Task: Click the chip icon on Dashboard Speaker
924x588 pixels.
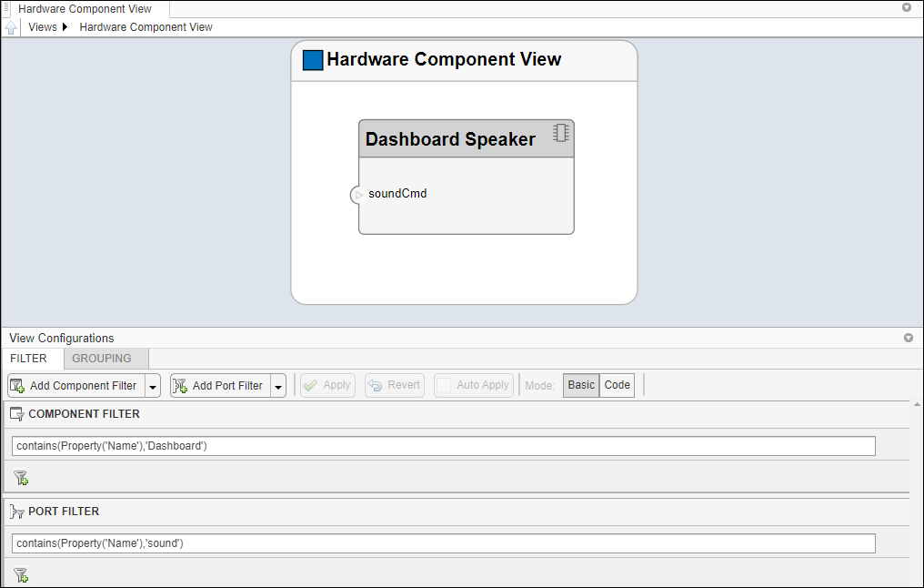Action: [x=561, y=133]
